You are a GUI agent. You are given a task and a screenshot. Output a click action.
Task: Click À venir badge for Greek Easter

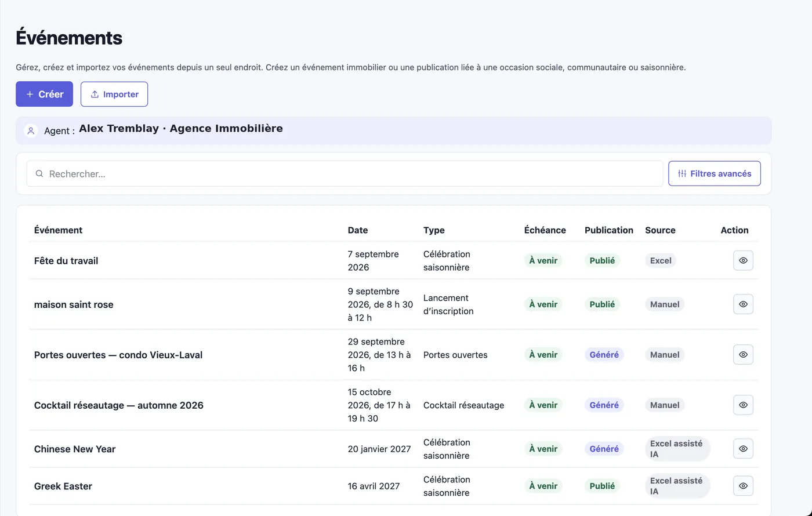coord(543,486)
